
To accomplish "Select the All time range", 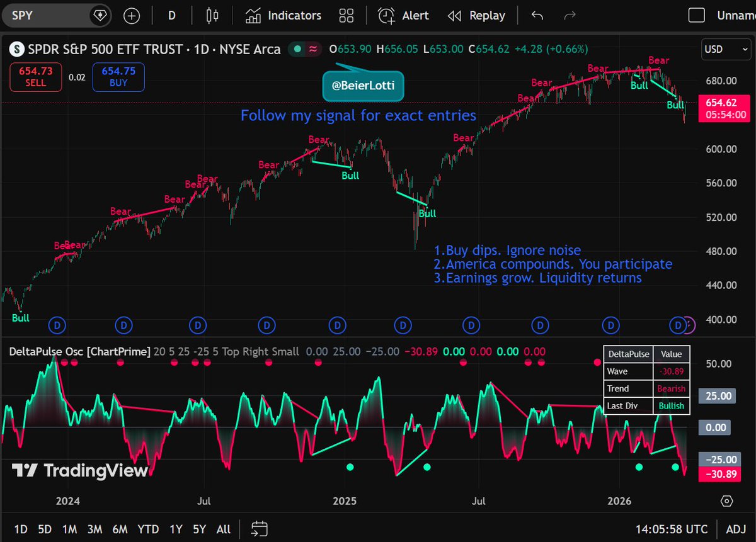I will point(224,529).
